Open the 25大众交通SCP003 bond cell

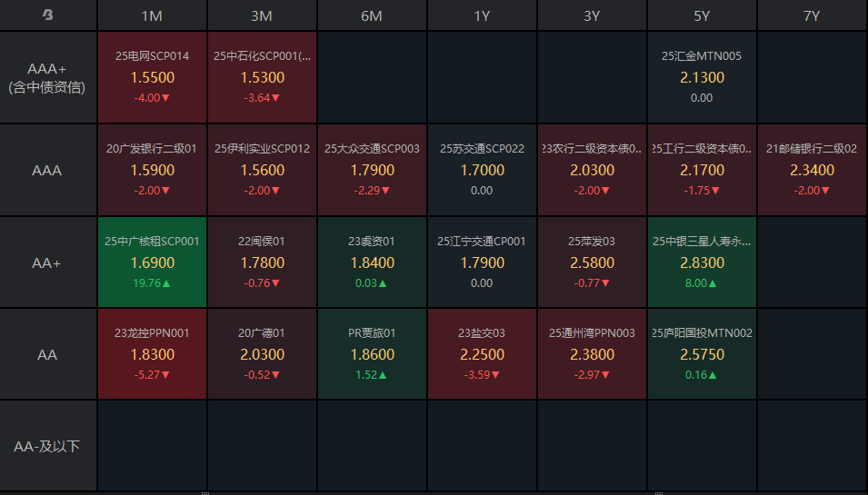pyautogui.click(x=372, y=170)
